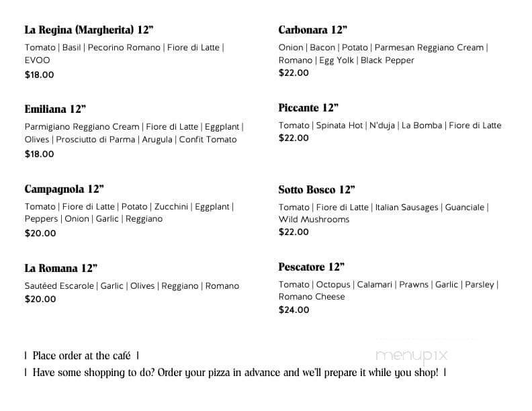This screenshot has width=532, height=411.
Task: Select the $22.00 price under Carbonara
Action: coord(294,73)
